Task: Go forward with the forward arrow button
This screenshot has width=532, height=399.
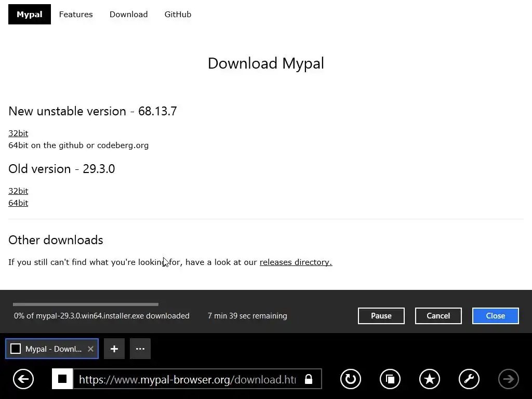Action: click(509, 379)
